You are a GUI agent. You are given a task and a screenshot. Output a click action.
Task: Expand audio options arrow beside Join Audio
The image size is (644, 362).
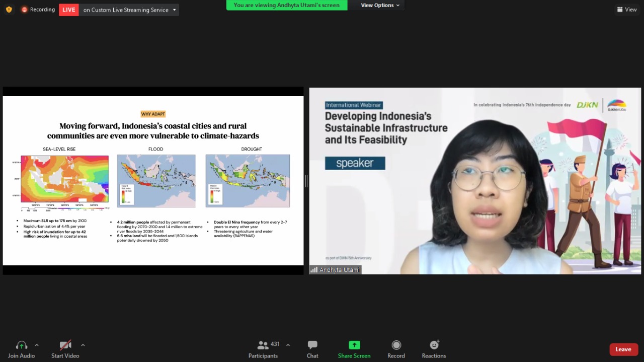37,345
